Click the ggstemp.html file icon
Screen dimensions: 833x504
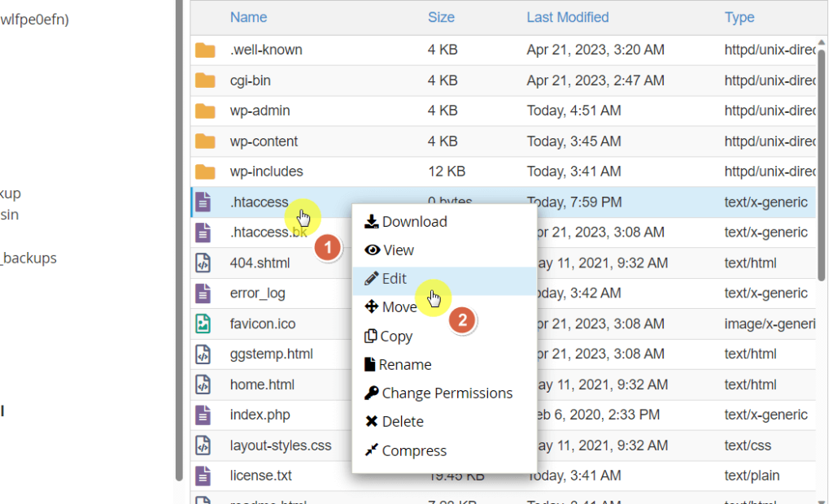203,354
